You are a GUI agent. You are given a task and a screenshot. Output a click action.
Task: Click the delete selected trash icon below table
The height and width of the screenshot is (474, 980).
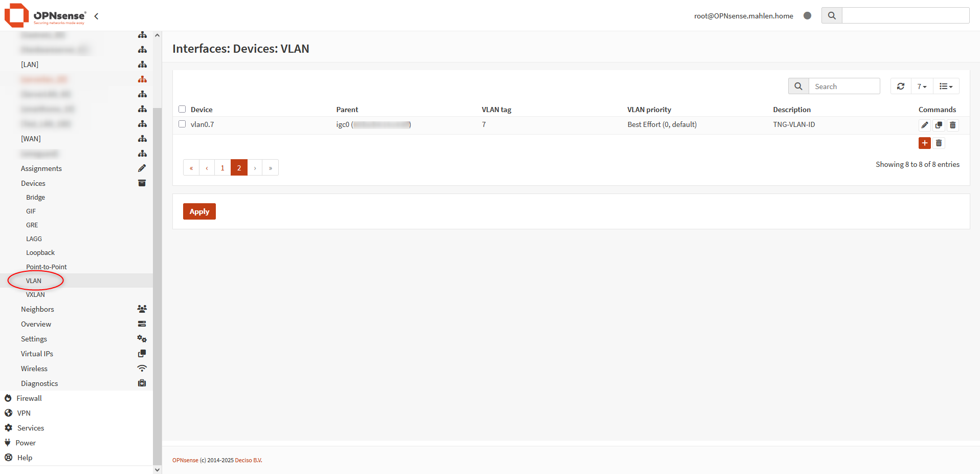click(x=939, y=143)
